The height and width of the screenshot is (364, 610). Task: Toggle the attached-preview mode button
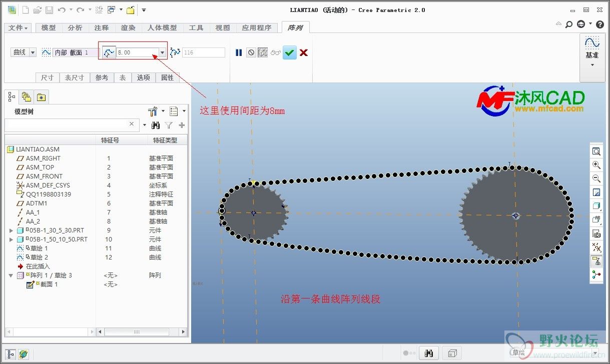point(263,52)
